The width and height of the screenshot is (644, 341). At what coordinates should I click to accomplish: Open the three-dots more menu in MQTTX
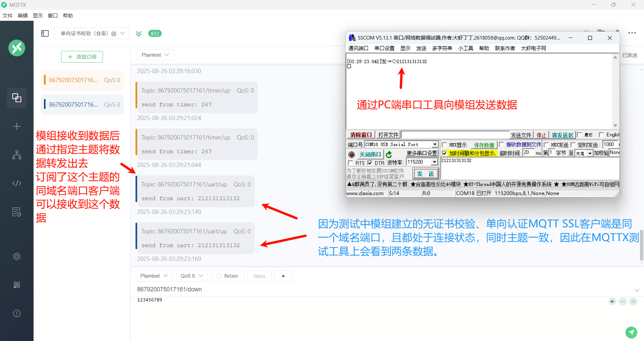(632, 33)
